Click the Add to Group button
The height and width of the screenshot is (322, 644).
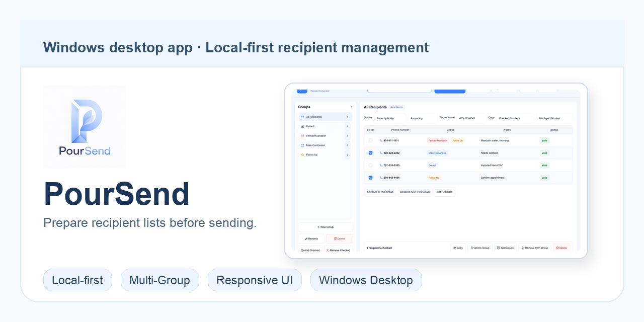(480, 248)
